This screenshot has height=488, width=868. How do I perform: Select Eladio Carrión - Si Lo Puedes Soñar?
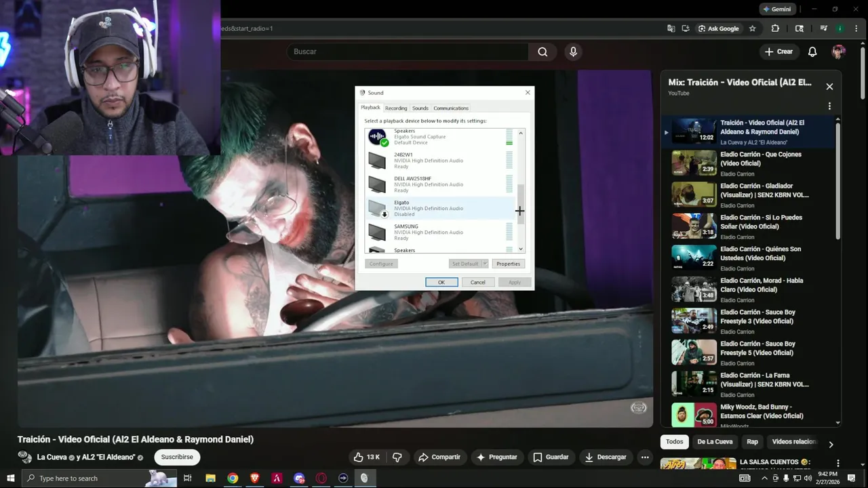pos(749,226)
